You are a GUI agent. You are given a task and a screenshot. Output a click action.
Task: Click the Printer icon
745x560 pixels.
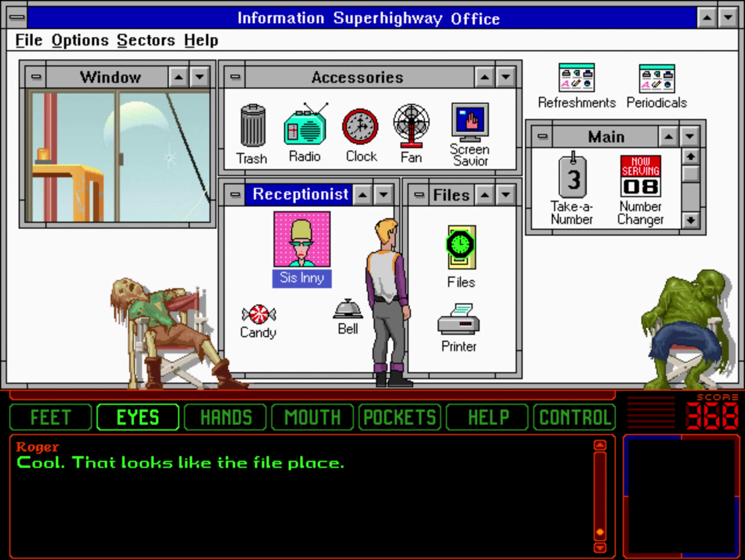pos(459,318)
